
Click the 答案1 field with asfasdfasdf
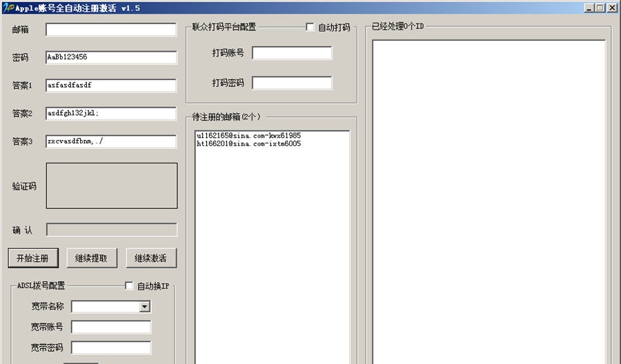click(x=111, y=85)
